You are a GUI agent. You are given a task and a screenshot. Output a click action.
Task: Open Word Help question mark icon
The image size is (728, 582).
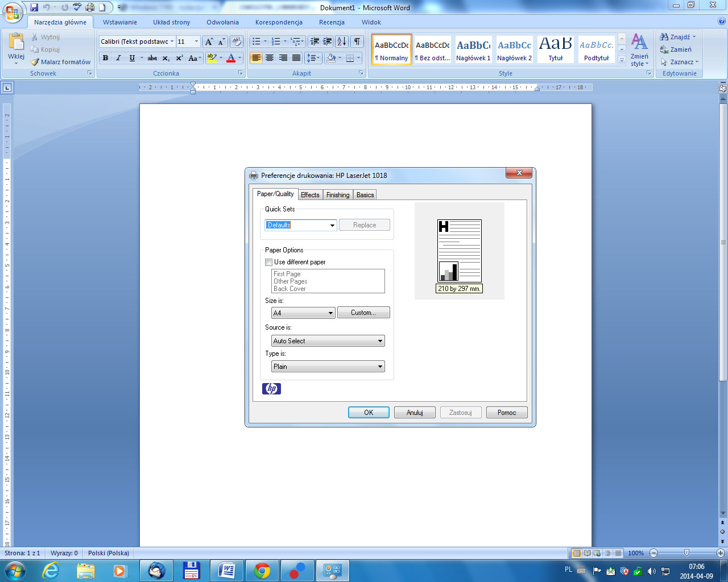click(722, 22)
